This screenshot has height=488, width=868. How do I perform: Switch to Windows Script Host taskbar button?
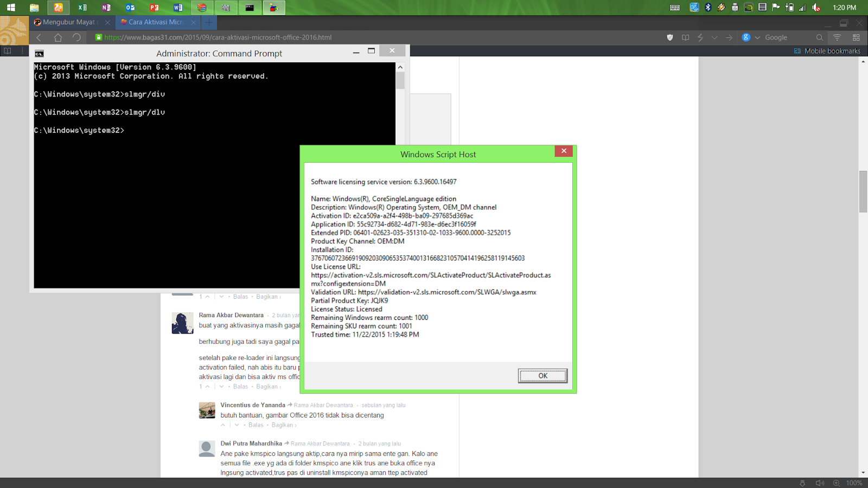click(274, 8)
